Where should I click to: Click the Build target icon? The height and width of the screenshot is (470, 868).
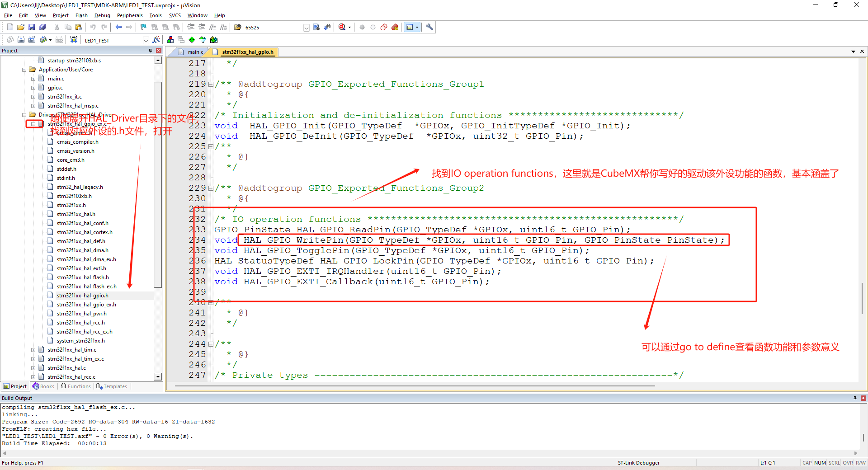point(21,40)
